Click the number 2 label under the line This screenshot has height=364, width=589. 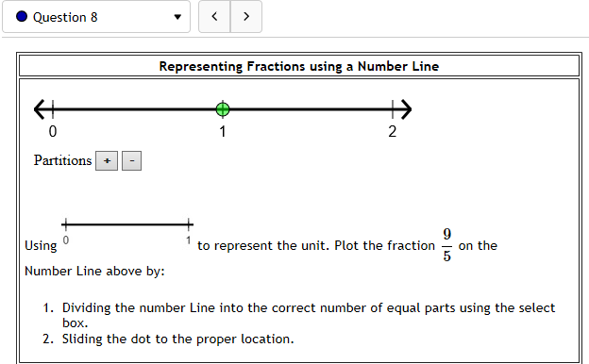click(x=393, y=131)
